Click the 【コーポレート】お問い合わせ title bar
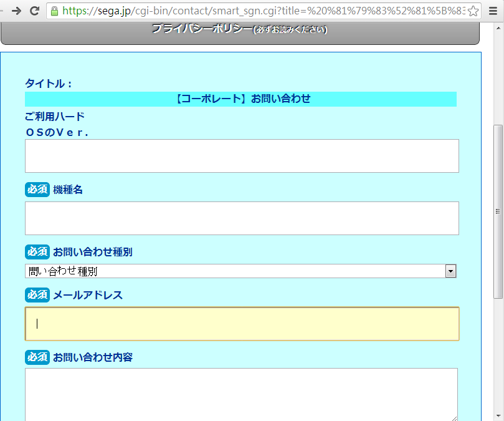The image size is (504, 421). point(240,99)
